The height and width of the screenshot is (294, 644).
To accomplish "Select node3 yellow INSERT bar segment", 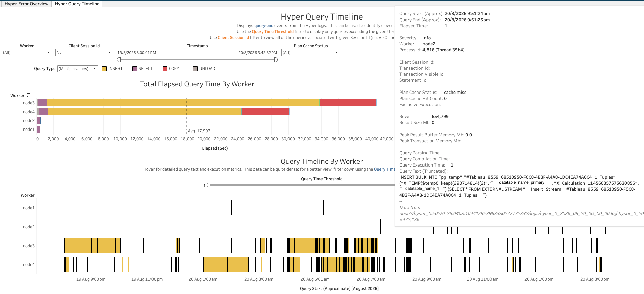I will 183,103.
